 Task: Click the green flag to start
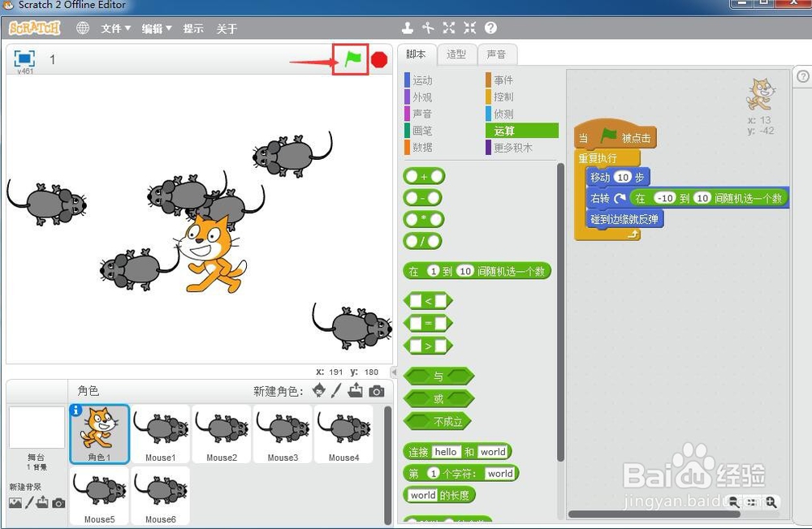[352, 59]
